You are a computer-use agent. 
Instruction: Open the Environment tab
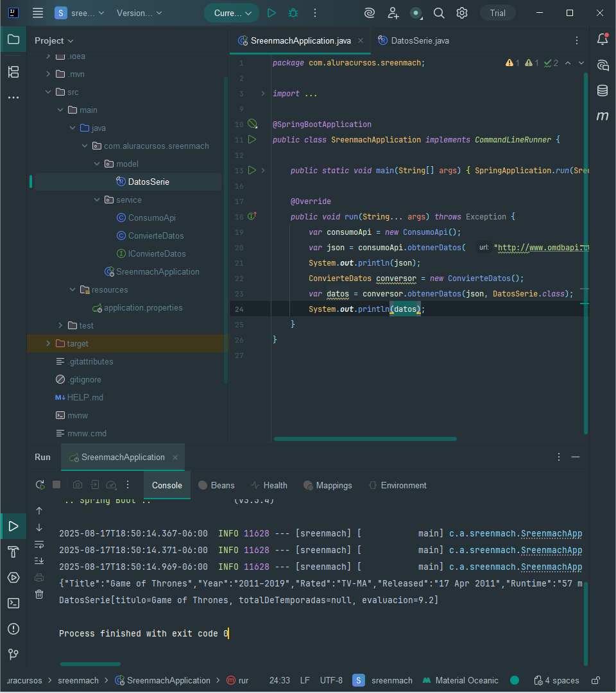(398, 485)
